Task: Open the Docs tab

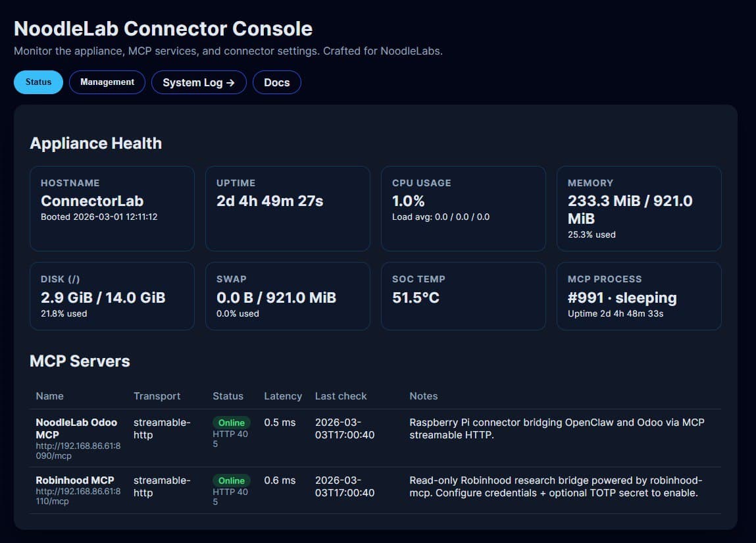Action: [x=277, y=82]
